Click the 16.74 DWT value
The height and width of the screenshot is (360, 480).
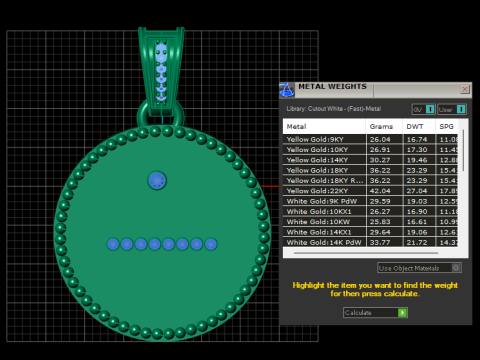click(417, 139)
